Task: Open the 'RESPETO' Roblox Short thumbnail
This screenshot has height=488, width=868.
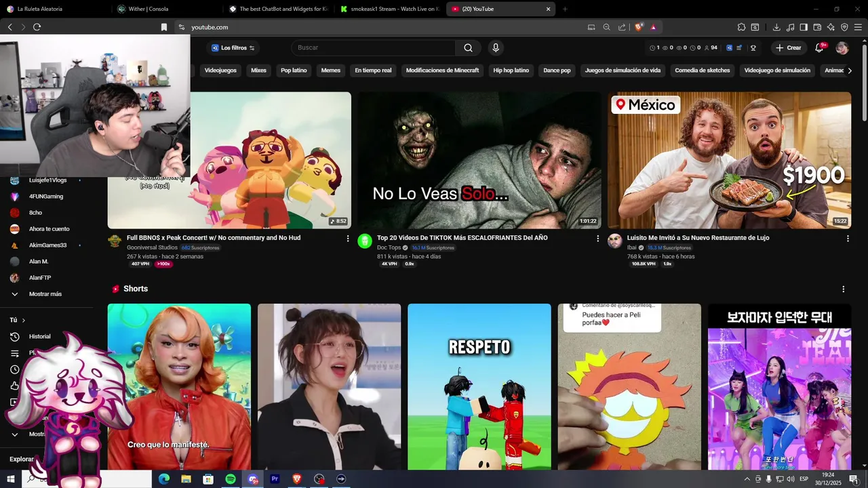Action: 479,386
